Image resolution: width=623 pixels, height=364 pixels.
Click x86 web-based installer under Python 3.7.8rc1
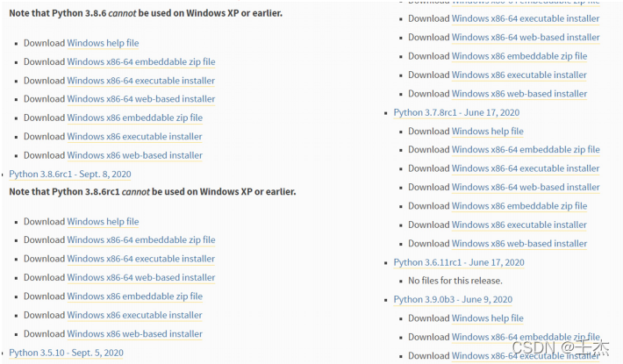click(519, 244)
